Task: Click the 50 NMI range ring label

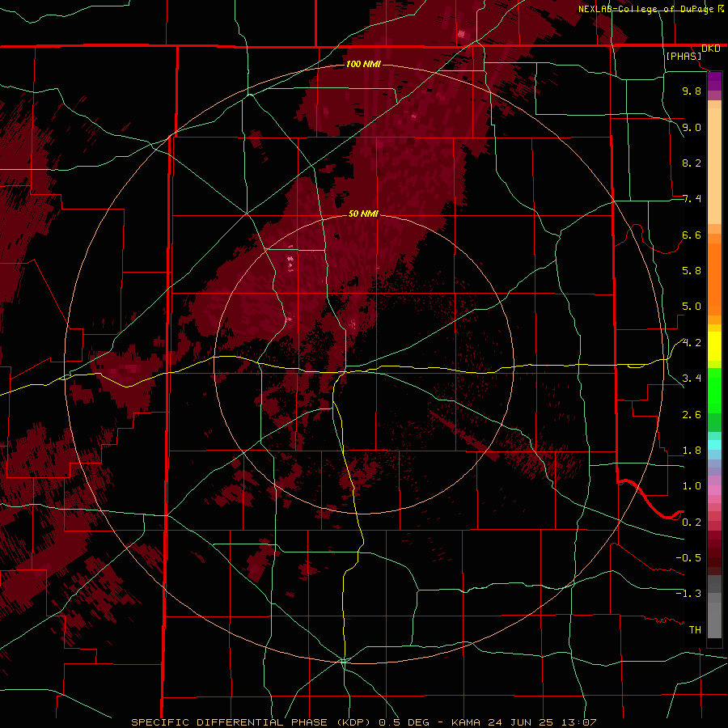Action: (363, 214)
